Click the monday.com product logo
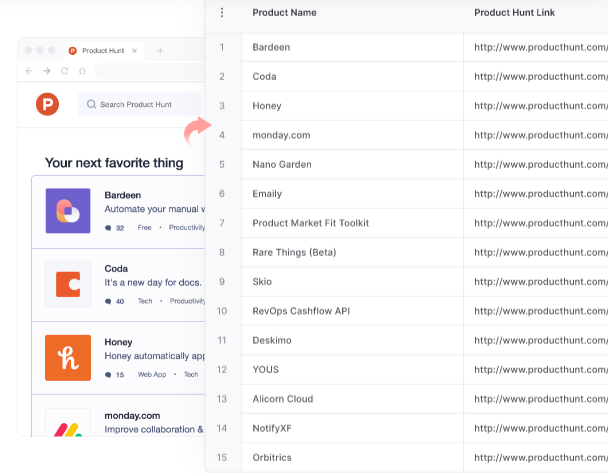608x473 pixels. [68, 425]
